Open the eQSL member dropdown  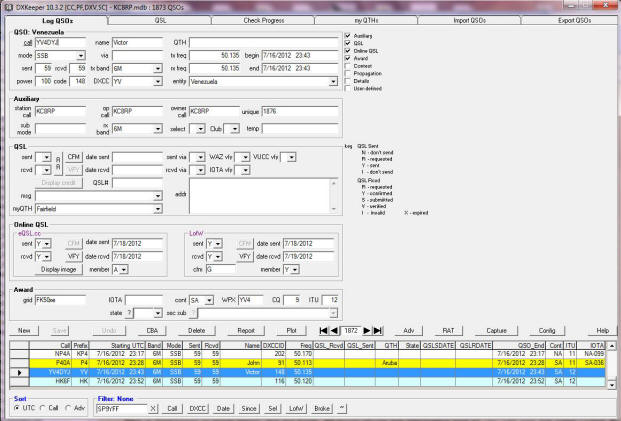click(124, 270)
